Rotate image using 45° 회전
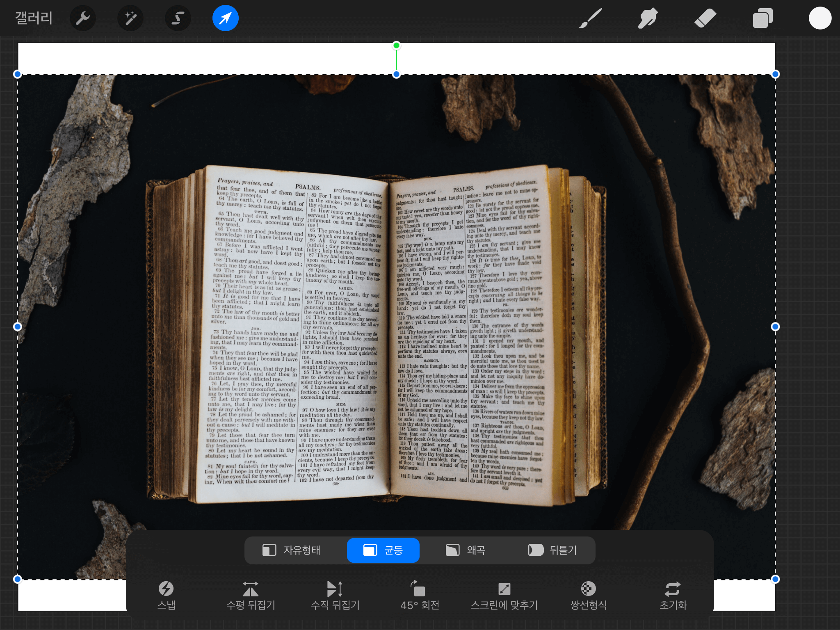840x630 pixels. click(420, 595)
